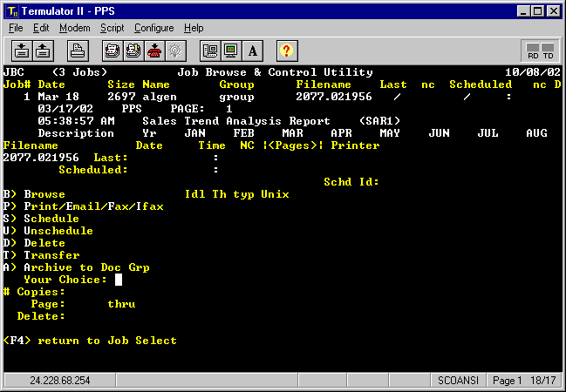The width and height of the screenshot is (566, 392).
Task: Click the 'JAN' month column text
Action: tap(195, 133)
